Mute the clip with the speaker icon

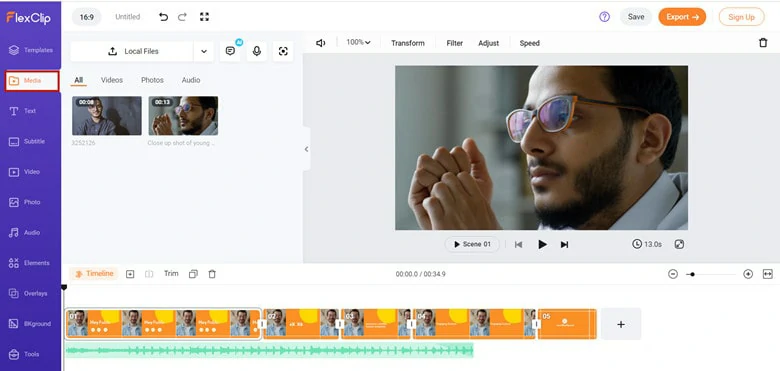(x=321, y=43)
